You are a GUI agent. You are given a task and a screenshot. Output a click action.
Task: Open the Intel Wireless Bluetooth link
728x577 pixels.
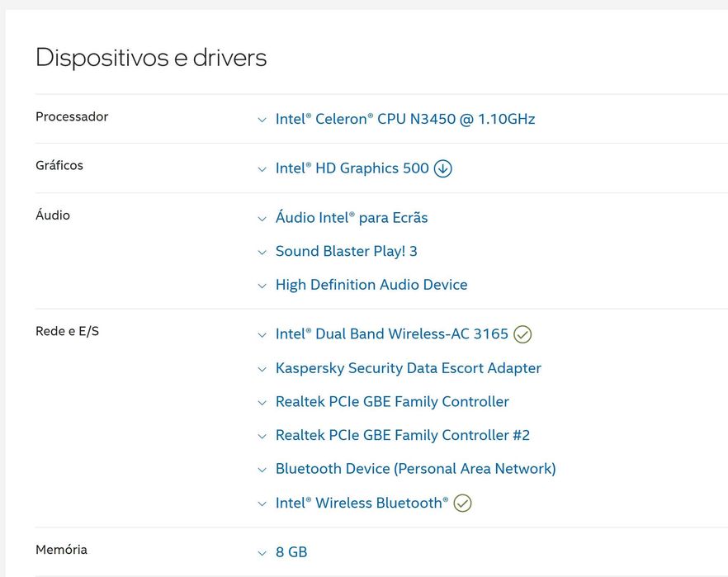(362, 503)
